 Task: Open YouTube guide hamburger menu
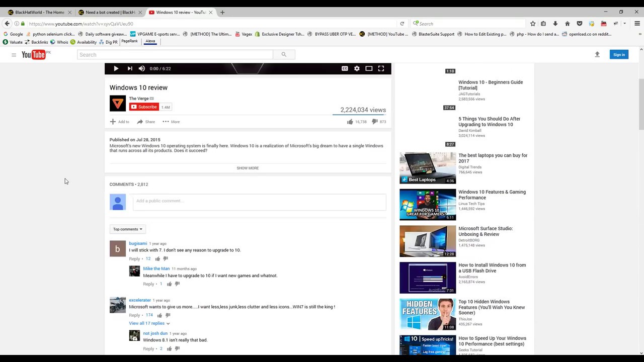click(14, 55)
